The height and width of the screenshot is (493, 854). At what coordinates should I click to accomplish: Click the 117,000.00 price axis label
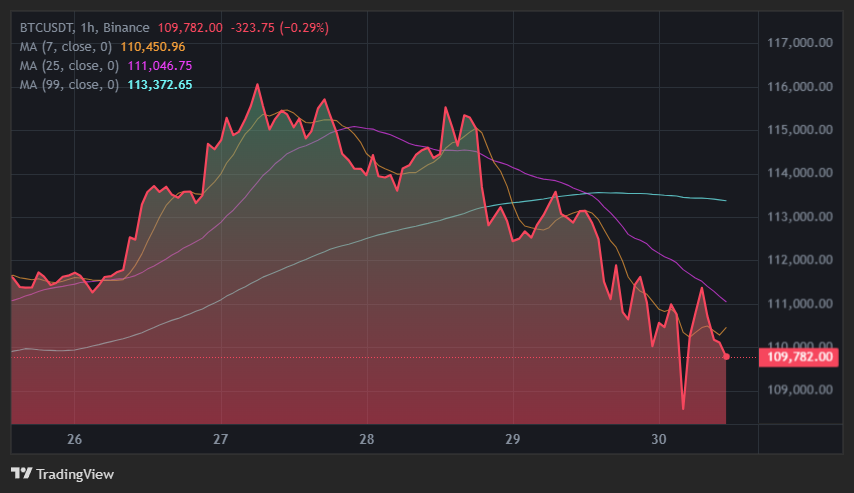[x=800, y=44]
